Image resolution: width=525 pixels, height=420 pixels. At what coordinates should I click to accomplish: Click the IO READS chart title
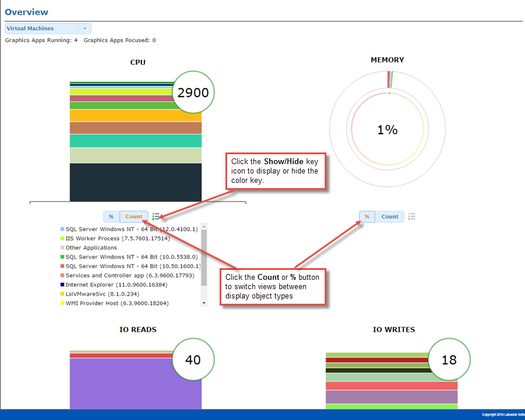click(138, 329)
